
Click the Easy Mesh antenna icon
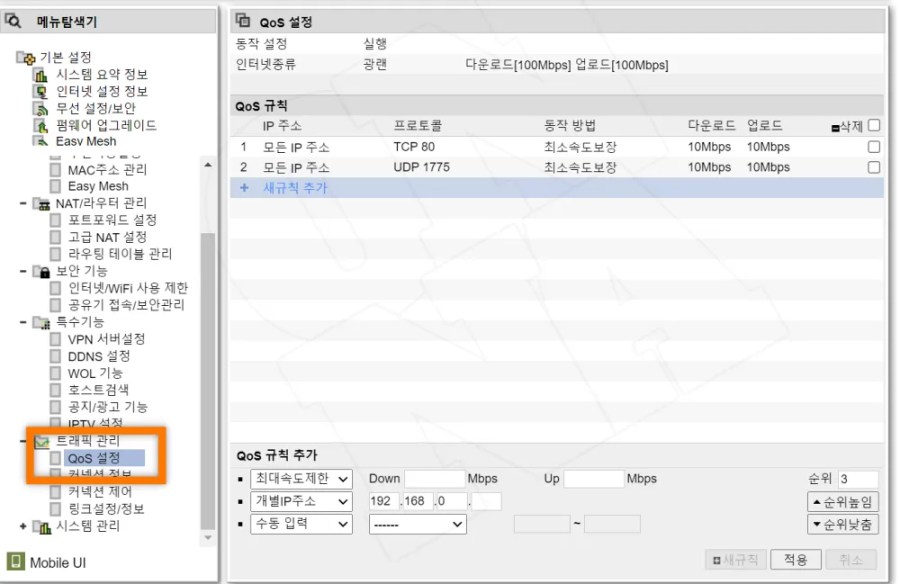pos(43,140)
